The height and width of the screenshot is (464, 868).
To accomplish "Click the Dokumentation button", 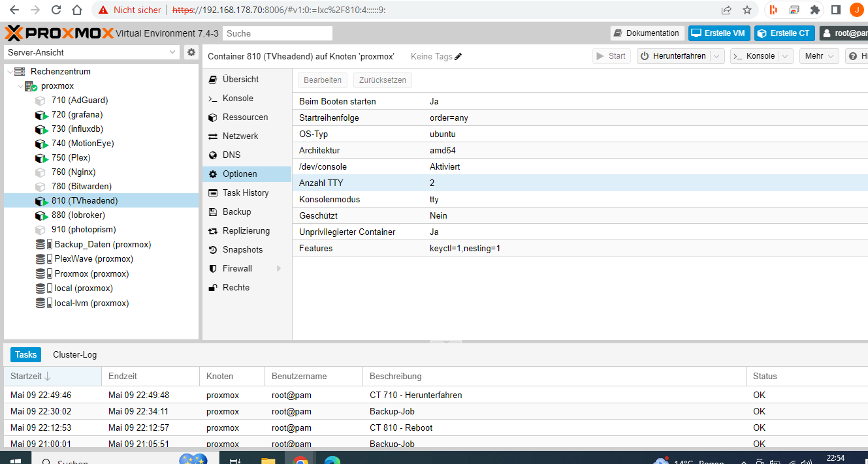I will pyautogui.click(x=647, y=33).
